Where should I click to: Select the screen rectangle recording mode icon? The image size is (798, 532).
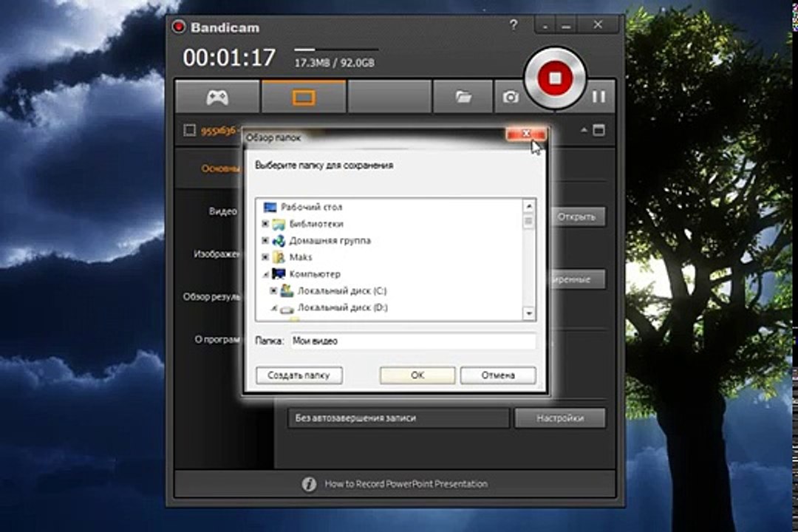click(304, 97)
